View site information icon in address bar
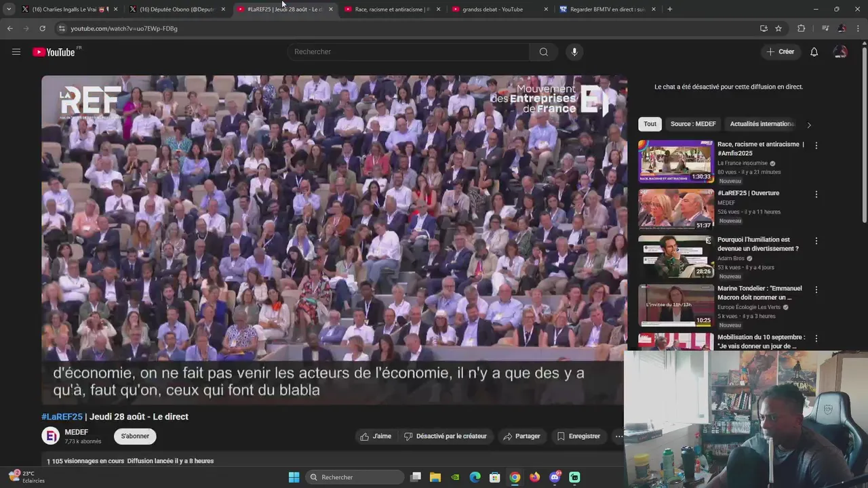Screen dimensions: 868x488 (62, 28)
